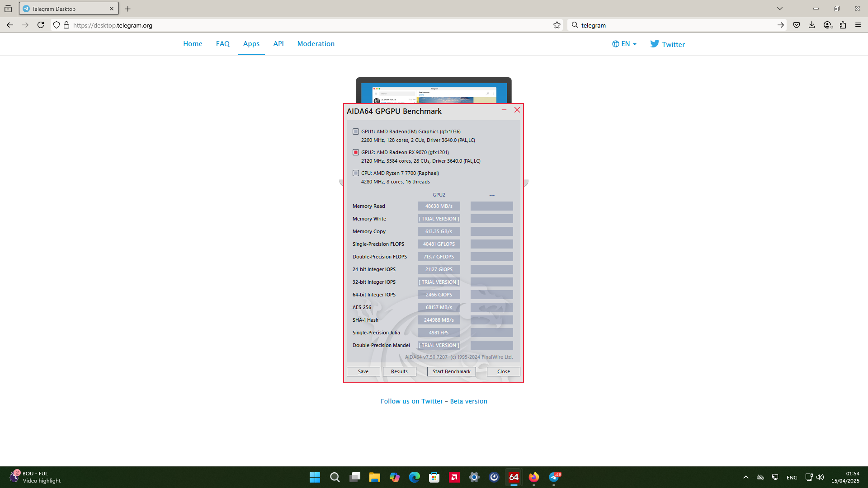Open tracking protection shield icon
The image size is (868, 488).
point(57,25)
